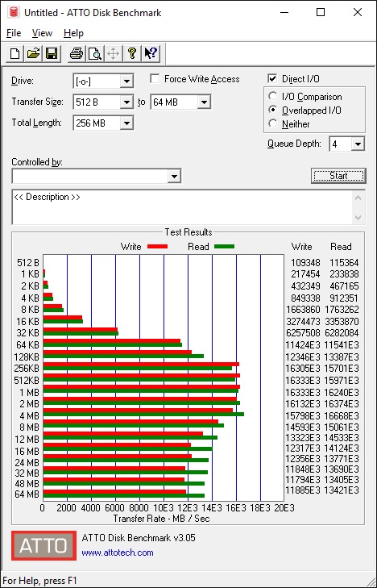377x588 pixels.
Task: Open the File menu
Action: coord(14,33)
